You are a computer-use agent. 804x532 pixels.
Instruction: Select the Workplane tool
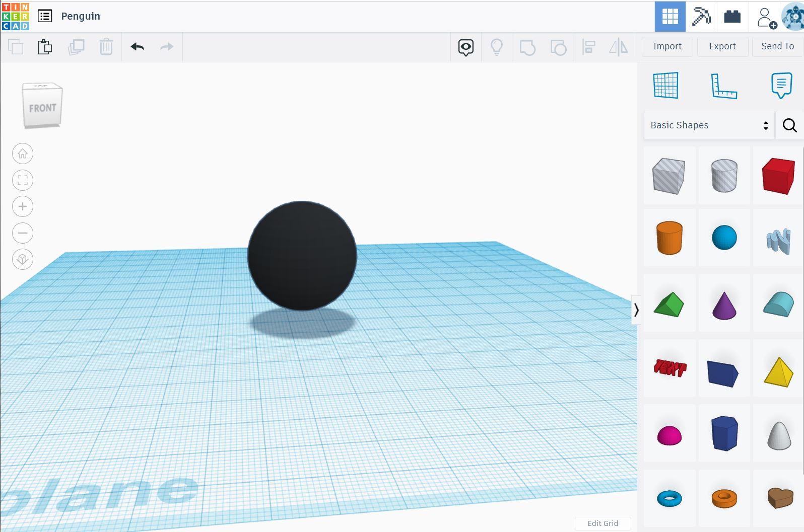click(x=665, y=85)
